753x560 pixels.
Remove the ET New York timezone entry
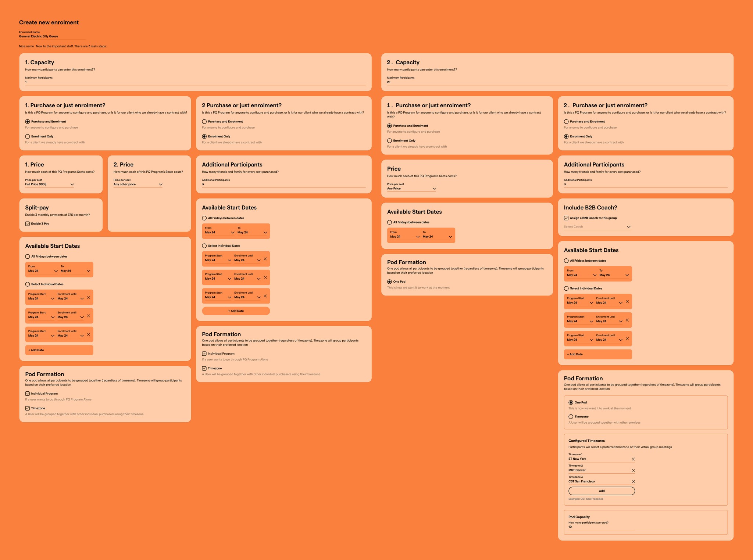point(633,459)
